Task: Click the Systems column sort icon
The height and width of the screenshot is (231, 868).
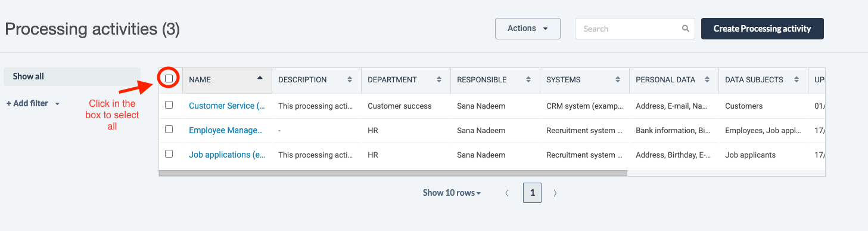Action: tap(618, 79)
